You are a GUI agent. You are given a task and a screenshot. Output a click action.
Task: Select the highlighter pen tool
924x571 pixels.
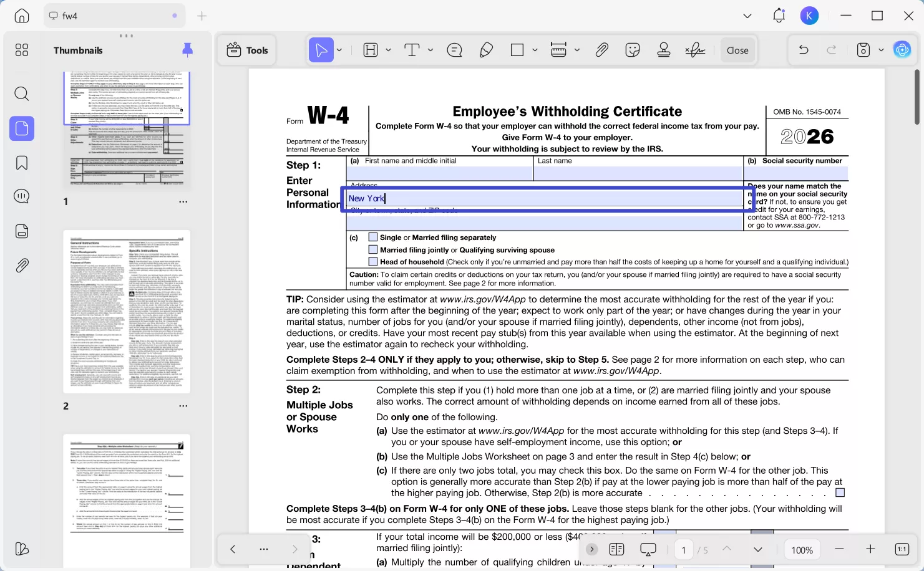coord(487,50)
